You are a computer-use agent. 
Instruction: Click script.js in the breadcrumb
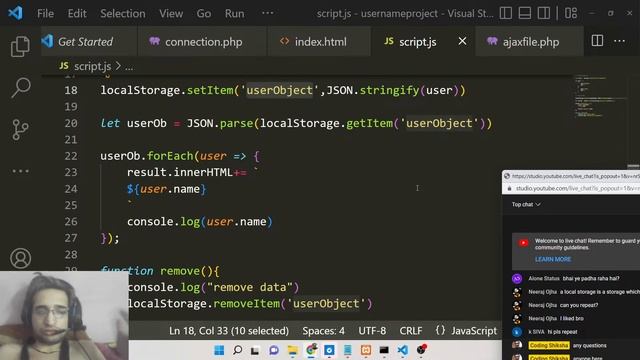click(92, 66)
